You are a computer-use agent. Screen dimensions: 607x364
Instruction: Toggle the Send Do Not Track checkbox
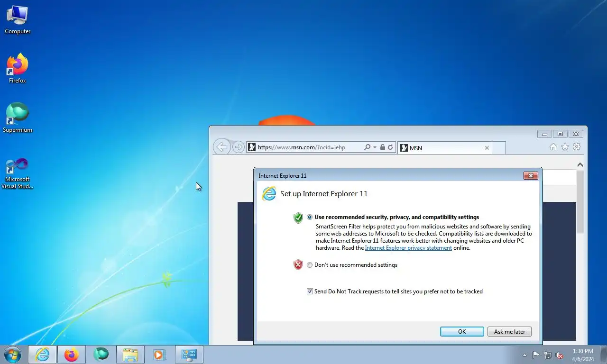click(x=310, y=291)
